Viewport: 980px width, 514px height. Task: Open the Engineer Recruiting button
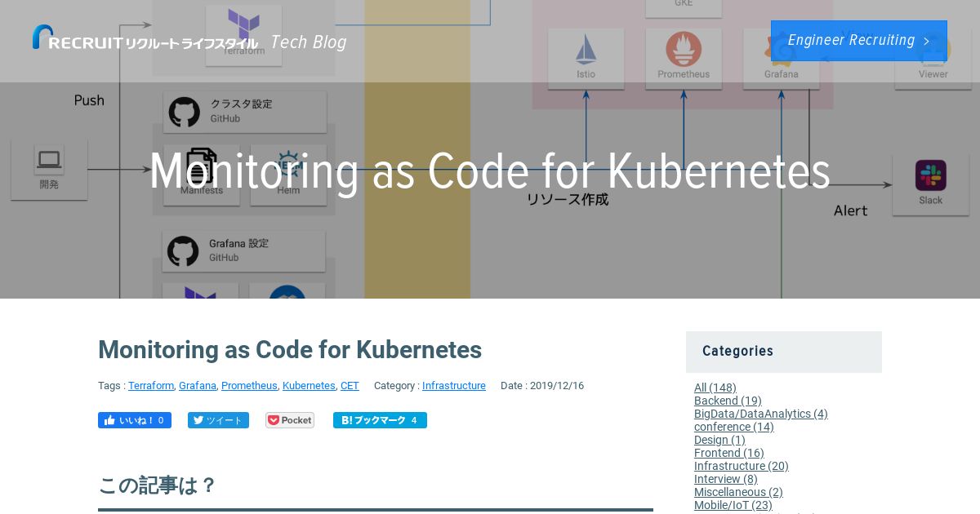(859, 41)
